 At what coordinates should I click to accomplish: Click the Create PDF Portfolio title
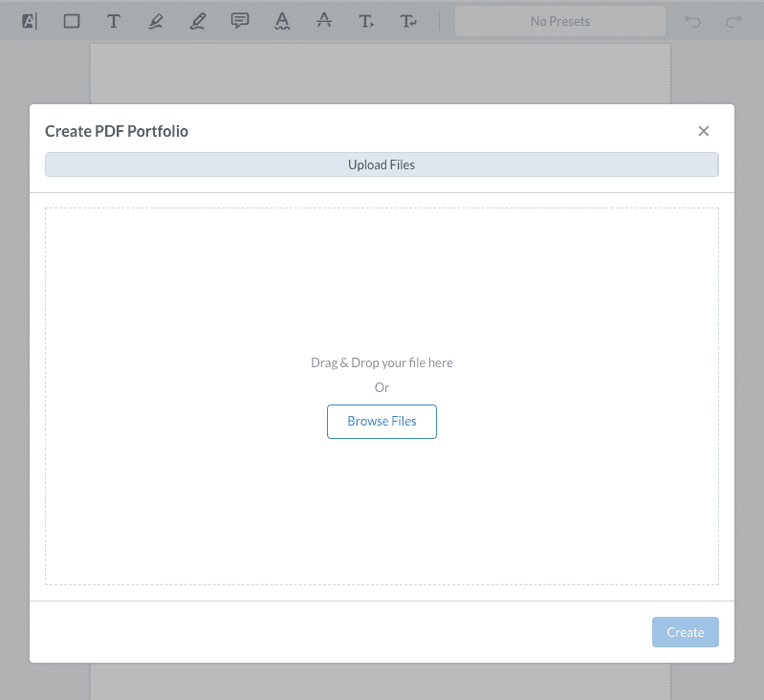tap(117, 131)
